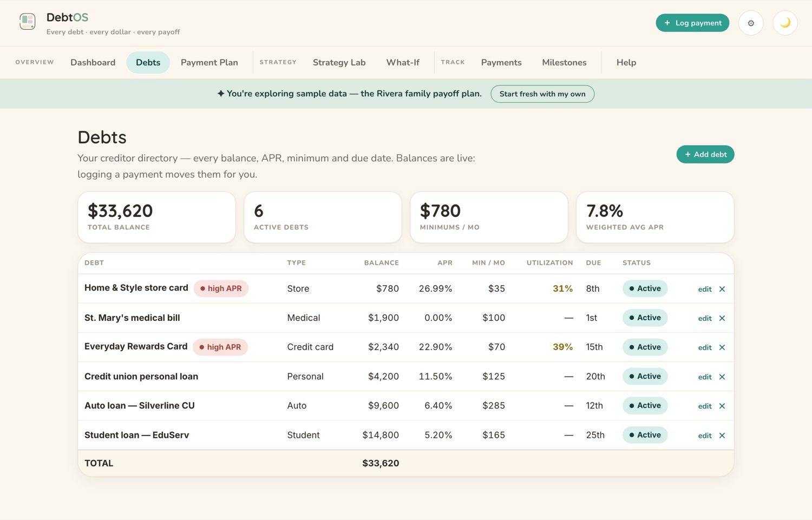
Task: Click the Add debt button
Action: 705,154
